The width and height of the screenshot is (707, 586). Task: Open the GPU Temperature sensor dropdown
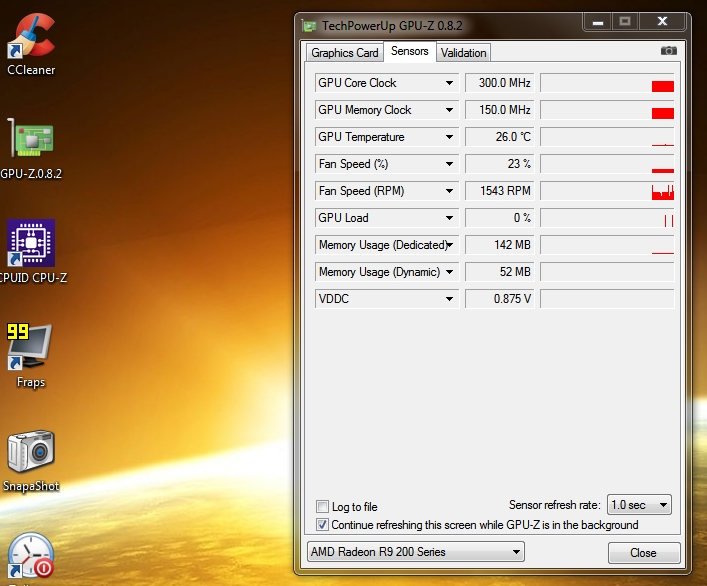(x=449, y=137)
